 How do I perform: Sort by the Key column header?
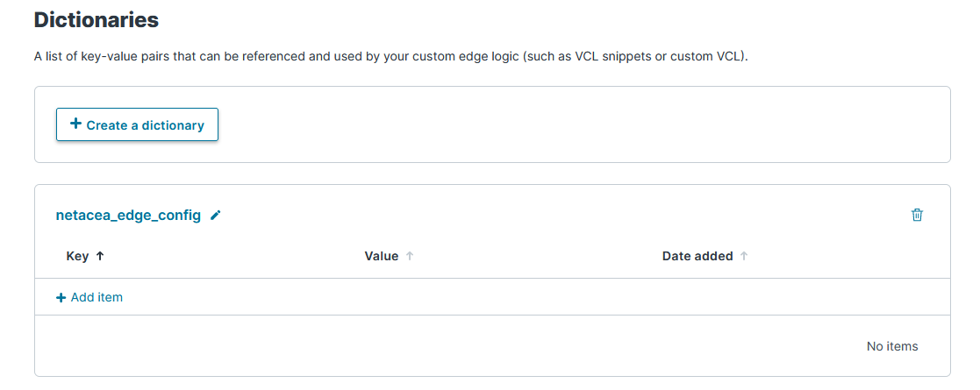(77, 257)
